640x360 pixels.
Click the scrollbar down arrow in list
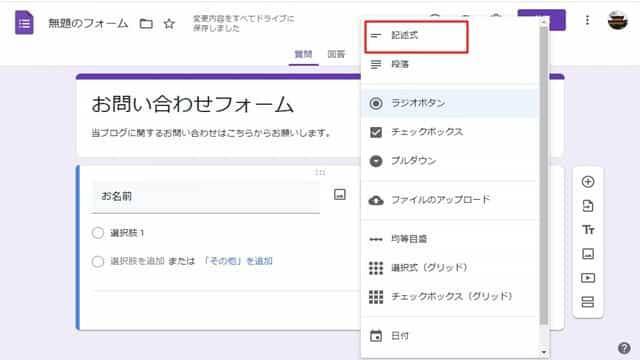point(544,352)
